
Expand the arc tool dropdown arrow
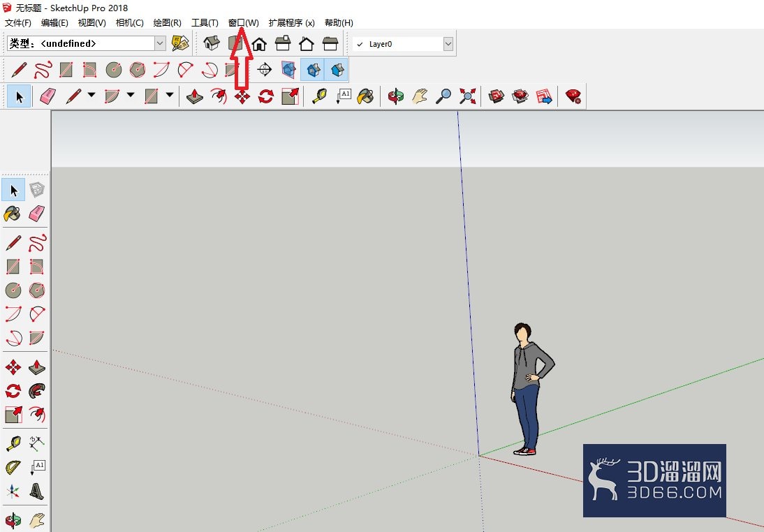pos(131,95)
